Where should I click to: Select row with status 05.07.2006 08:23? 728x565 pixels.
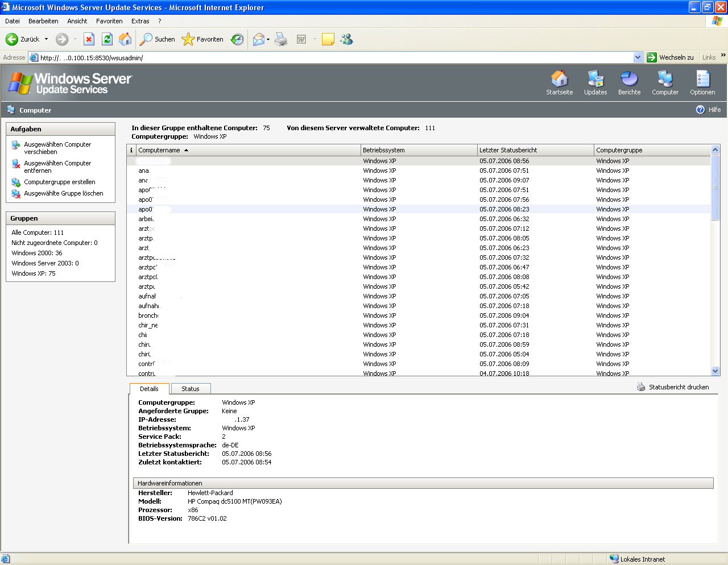pos(419,209)
